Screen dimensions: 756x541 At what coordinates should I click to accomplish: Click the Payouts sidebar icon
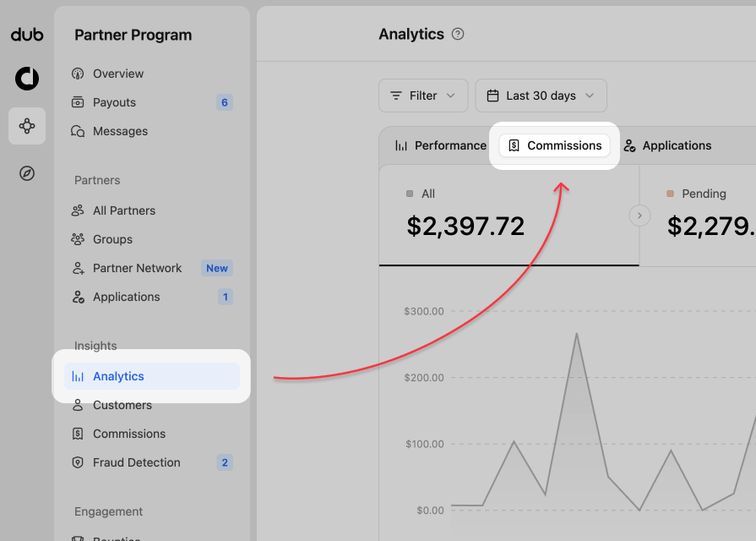click(x=78, y=102)
